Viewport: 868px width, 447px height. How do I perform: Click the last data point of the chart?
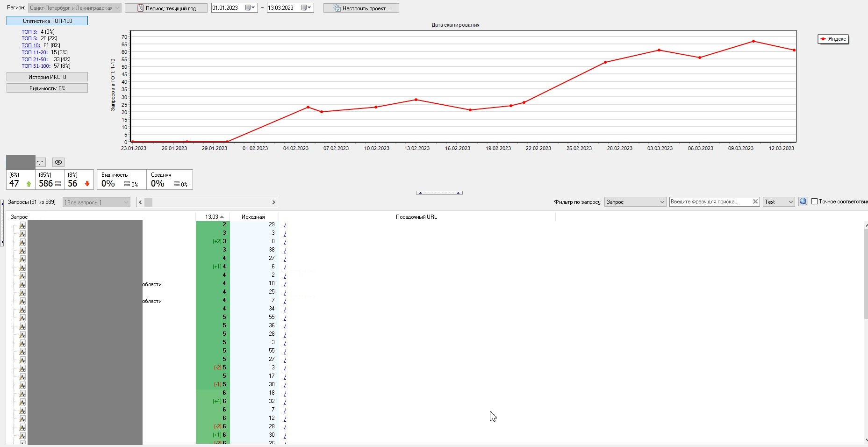point(794,50)
